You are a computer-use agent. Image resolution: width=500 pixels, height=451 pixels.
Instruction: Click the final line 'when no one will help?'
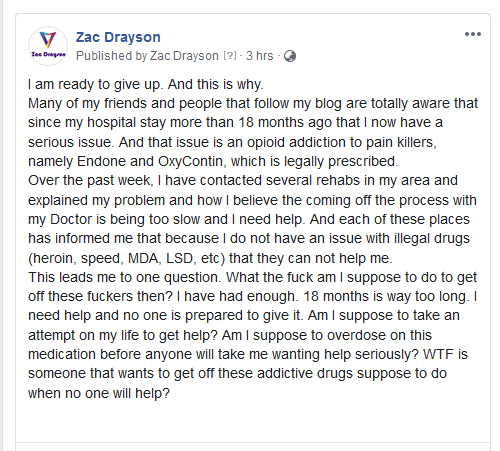[99, 393]
